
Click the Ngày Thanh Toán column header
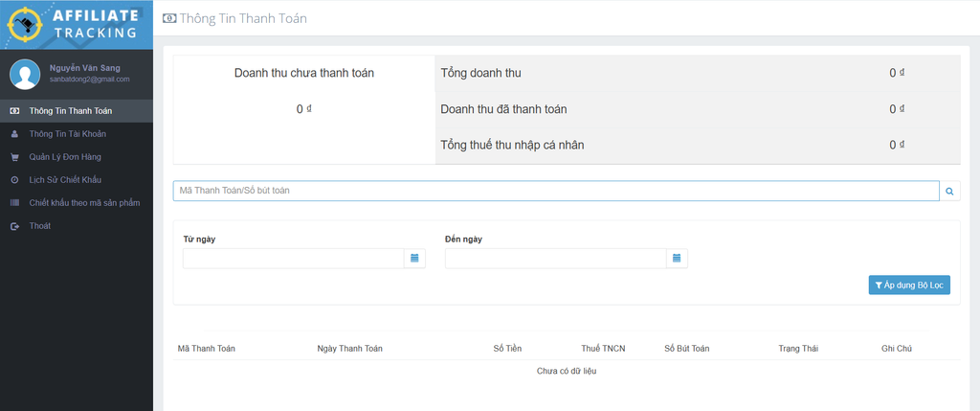[349, 349]
